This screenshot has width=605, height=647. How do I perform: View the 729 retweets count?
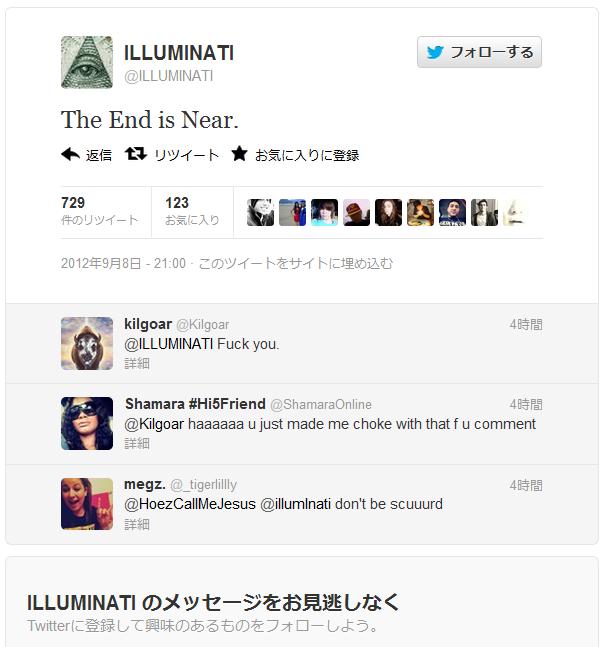pyautogui.click(x=99, y=211)
